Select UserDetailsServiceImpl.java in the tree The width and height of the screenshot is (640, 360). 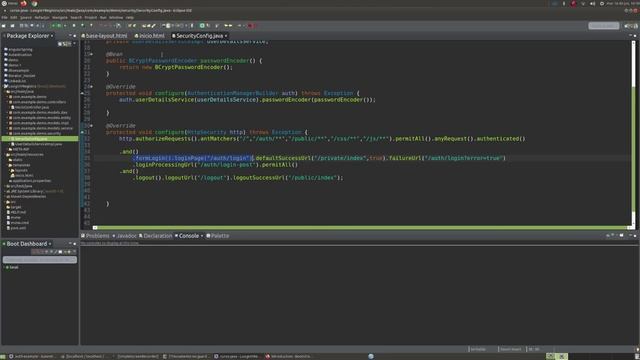coord(38,144)
